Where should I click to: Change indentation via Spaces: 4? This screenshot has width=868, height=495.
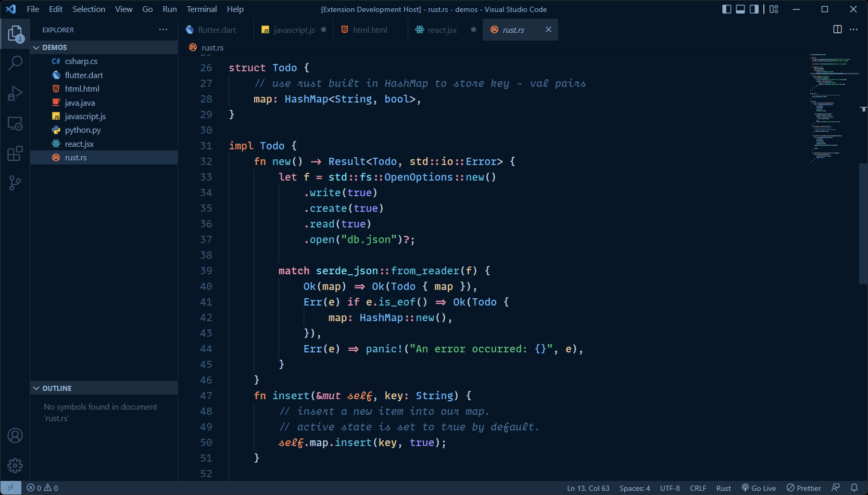[x=635, y=488]
